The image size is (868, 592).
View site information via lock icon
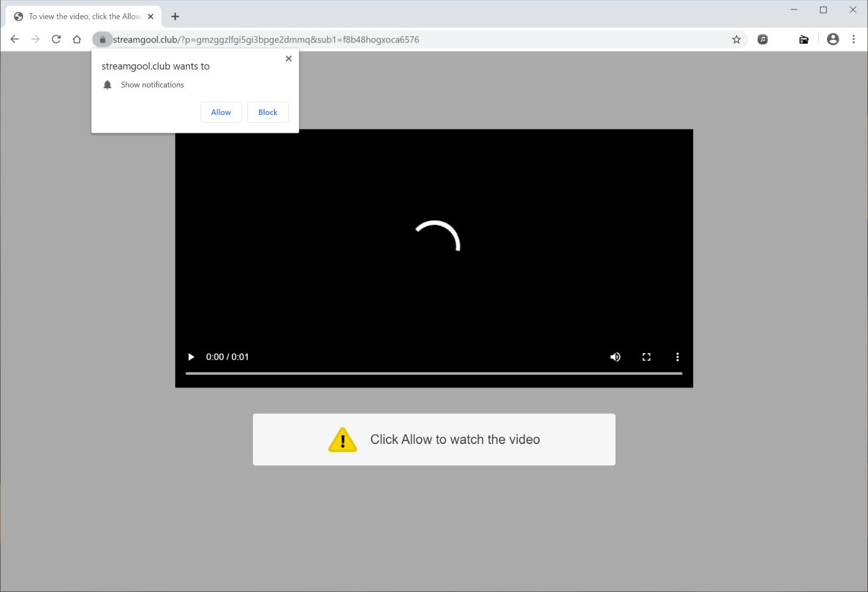(102, 39)
